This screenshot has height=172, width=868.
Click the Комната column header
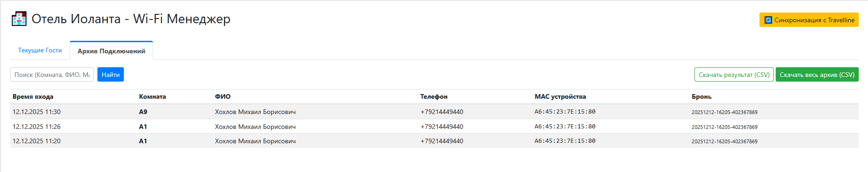click(152, 96)
